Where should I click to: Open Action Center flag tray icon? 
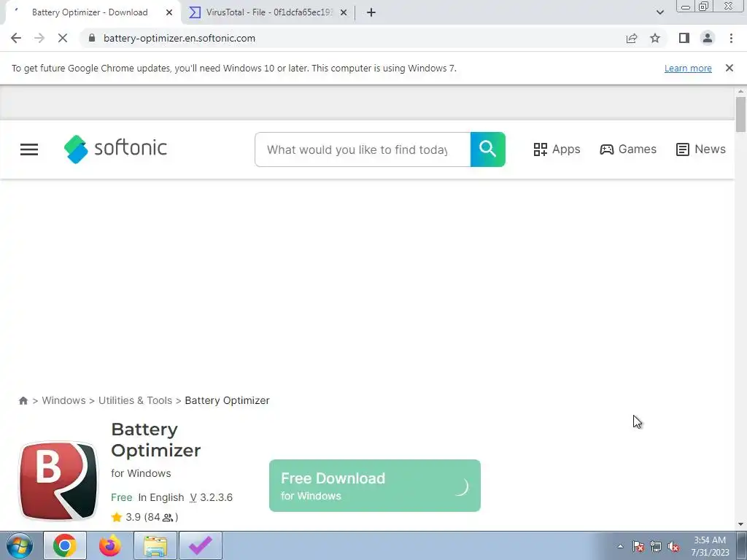[638, 546]
